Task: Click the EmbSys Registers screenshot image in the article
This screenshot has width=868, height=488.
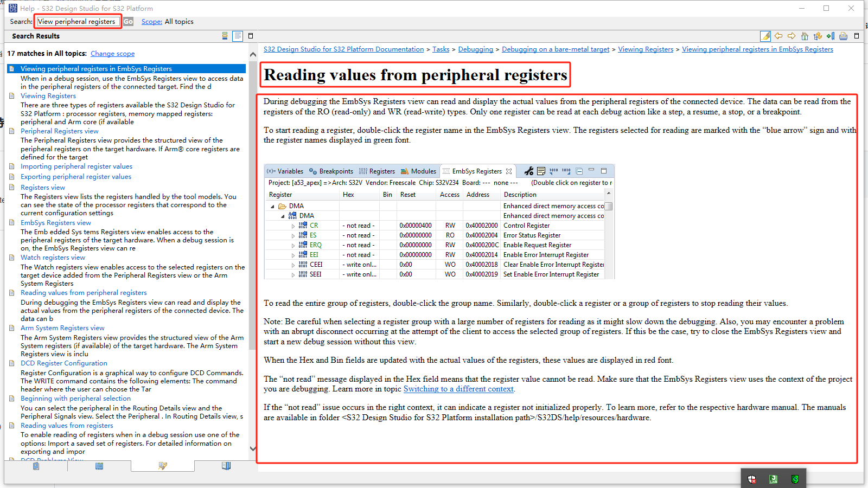Action: (x=439, y=221)
